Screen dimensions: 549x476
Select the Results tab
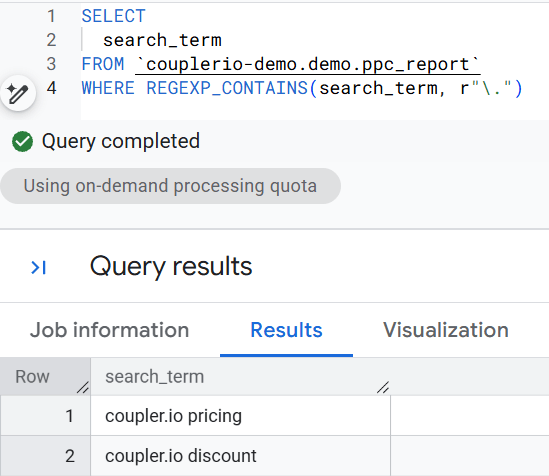tap(286, 330)
